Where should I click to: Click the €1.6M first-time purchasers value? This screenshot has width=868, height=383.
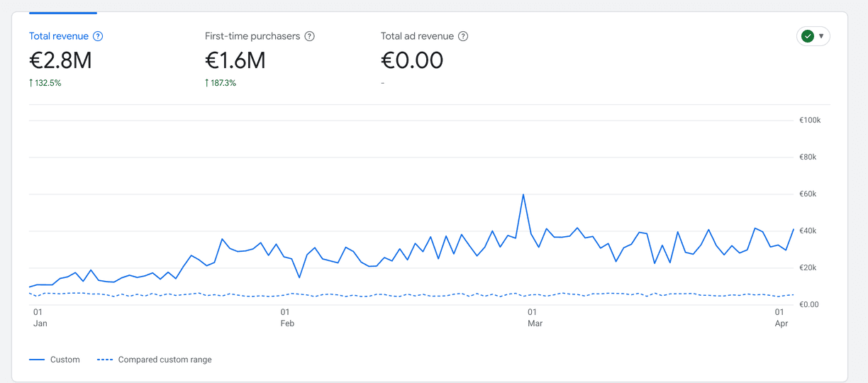(x=235, y=60)
